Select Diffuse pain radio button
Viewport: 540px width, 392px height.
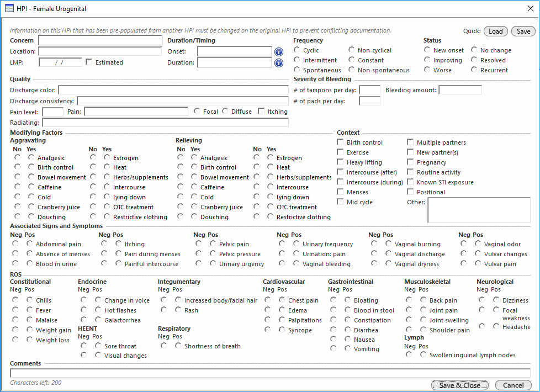(225, 111)
